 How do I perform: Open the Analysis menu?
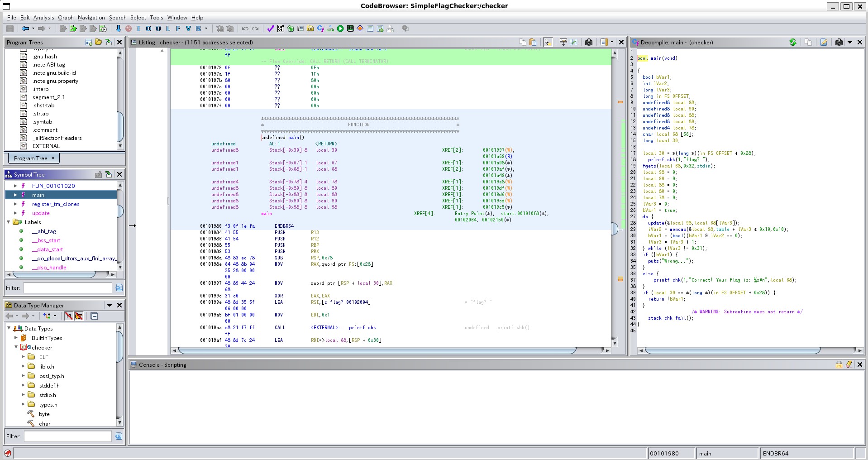tap(43, 18)
